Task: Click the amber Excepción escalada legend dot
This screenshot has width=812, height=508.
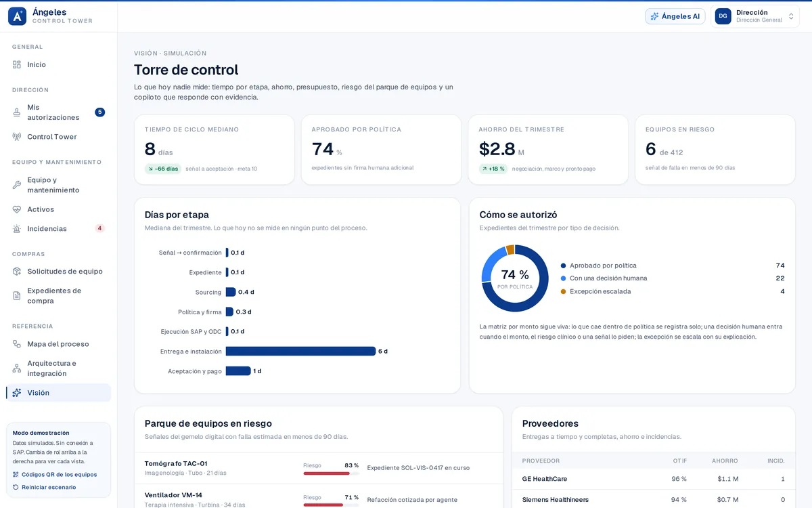Action: [x=563, y=291]
